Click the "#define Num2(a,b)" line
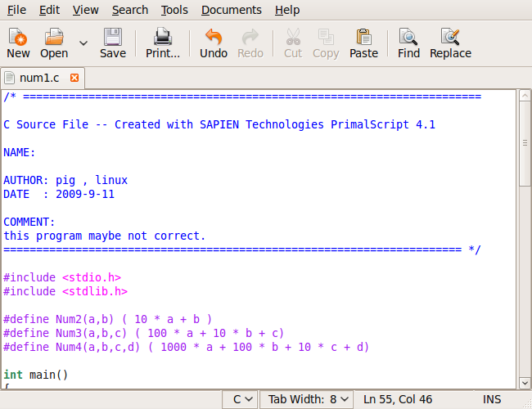The width and height of the screenshot is (532, 409). pyautogui.click(x=107, y=319)
